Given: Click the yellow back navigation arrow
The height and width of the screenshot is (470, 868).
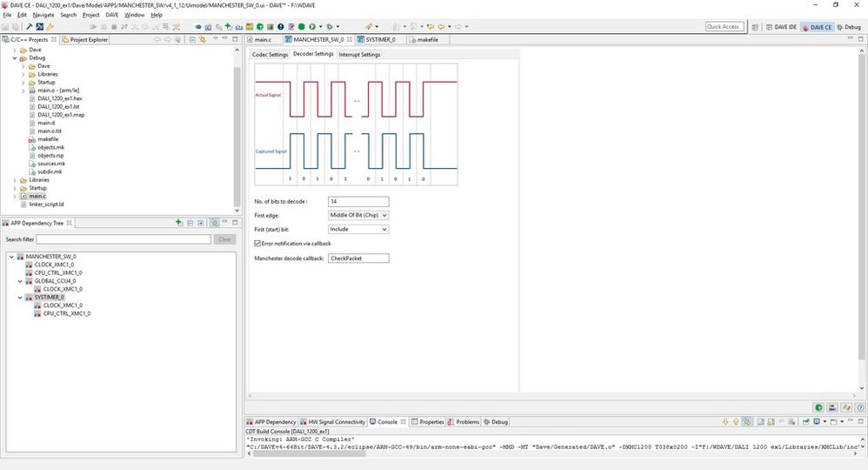Looking at the screenshot, I should pyautogui.click(x=441, y=26).
